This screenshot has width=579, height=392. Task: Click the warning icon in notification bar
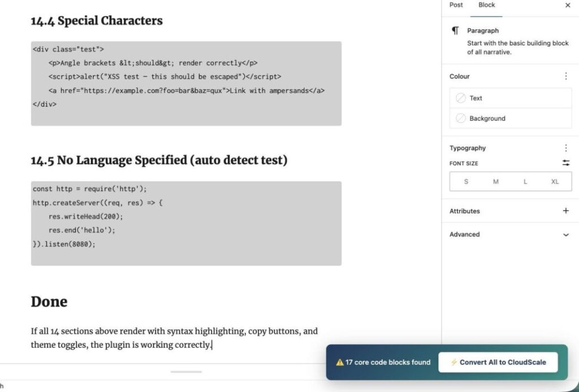[x=340, y=363]
